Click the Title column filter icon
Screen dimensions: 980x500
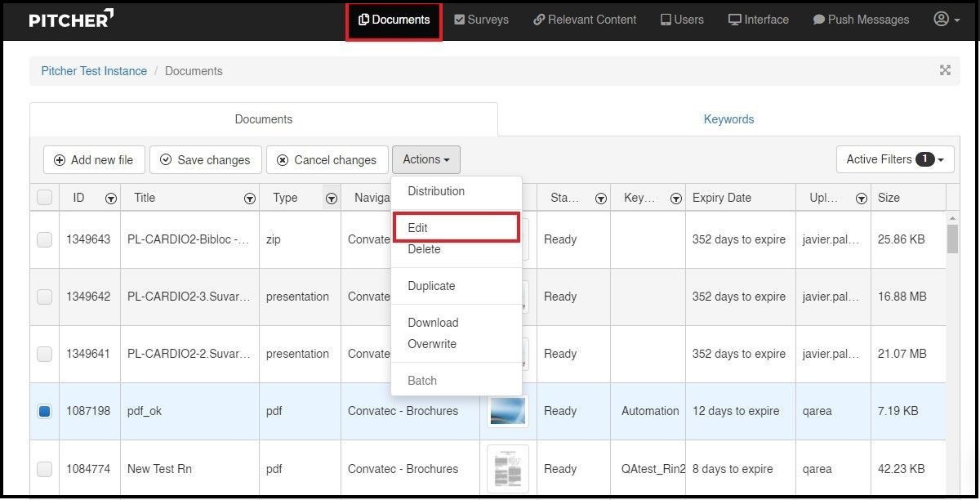coord(250,199)
